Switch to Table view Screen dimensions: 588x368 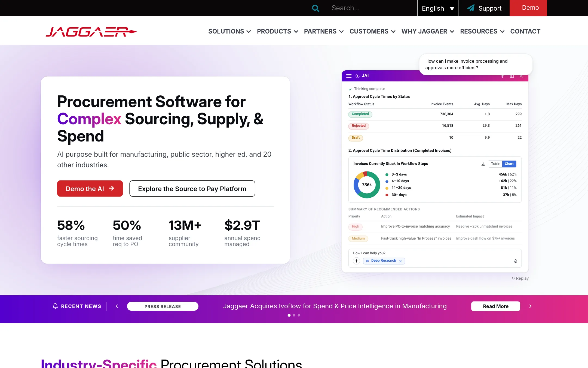[x=495, y=164]
